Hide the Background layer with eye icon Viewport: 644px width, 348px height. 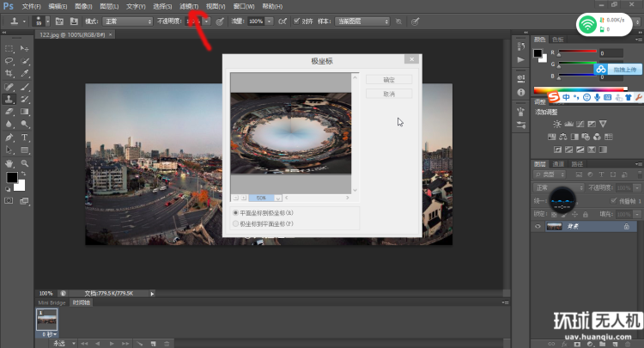point(538,226)
